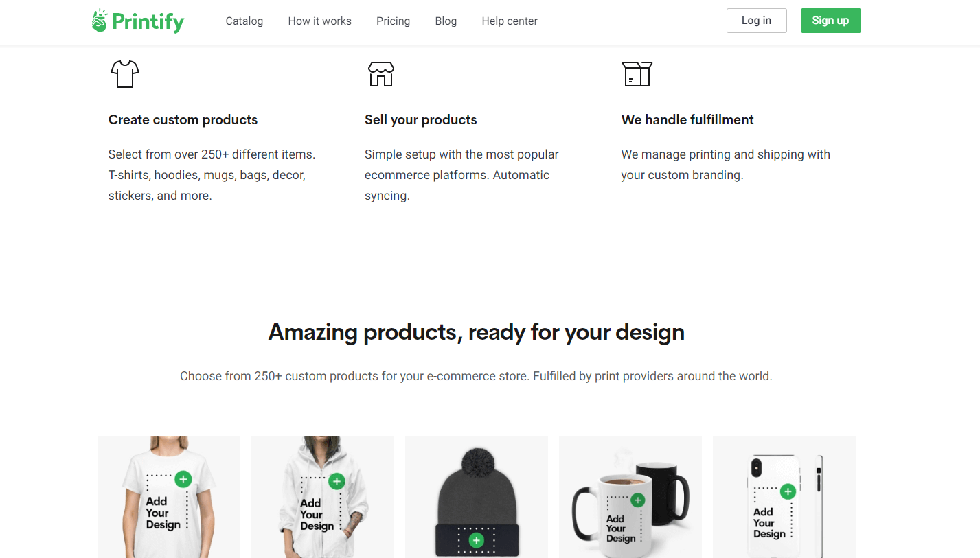Click the green plus on the mug
Image resolution: width=980 pixels, height=558 pixels.
(638, 500)
